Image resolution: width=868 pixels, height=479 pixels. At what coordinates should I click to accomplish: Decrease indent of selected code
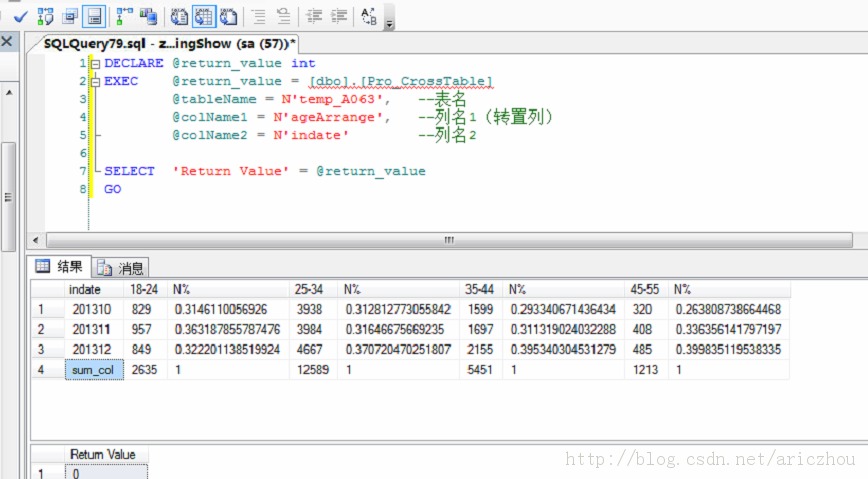[314, 17]
